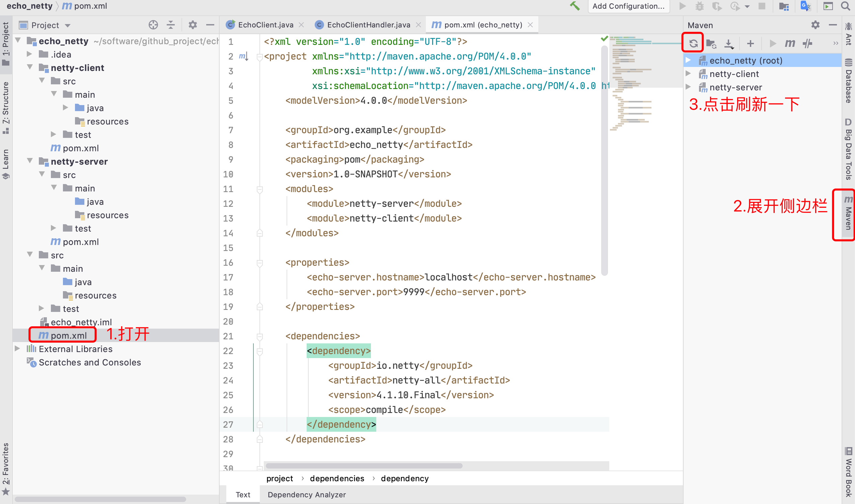This screenshot has height=504, width=855.
Task: Toggle Database side tool window button
Action: 848,82
